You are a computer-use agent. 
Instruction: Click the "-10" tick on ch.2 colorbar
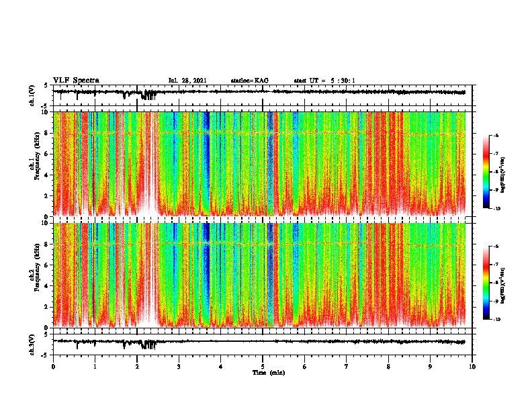coord(496,320)
